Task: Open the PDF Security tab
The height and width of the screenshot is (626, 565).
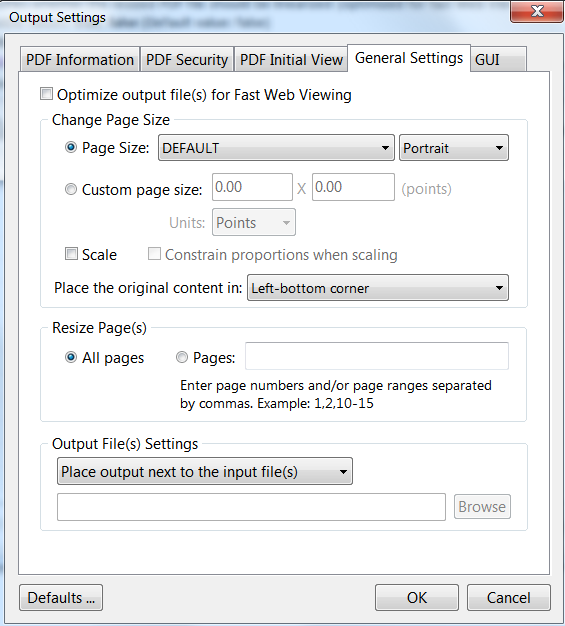Action: tap(187, 59)
